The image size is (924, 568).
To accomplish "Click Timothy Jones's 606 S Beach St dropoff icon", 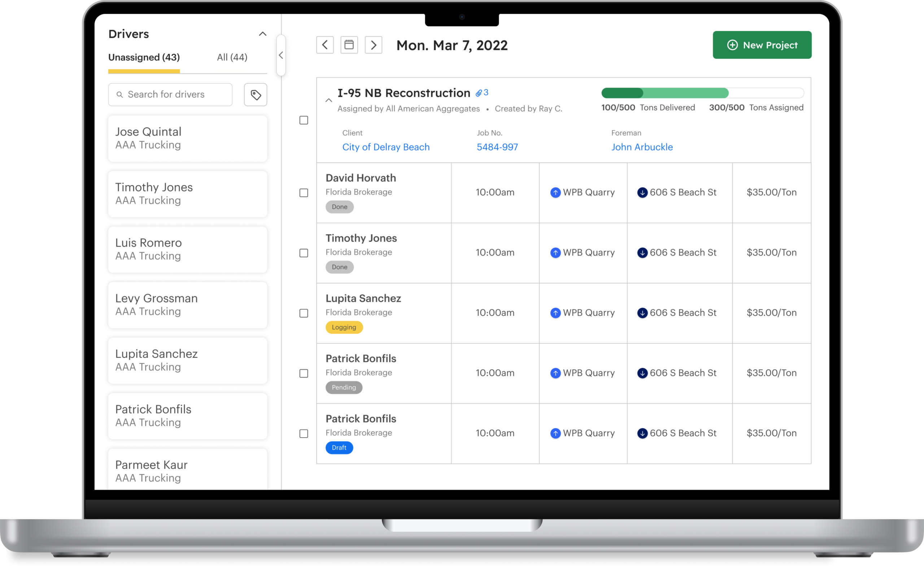I will [x=642, y=253].
